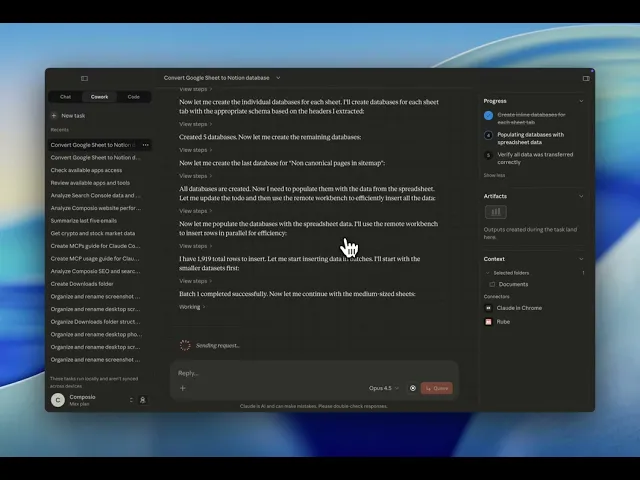Open 'Get crypto and stock market data' task
Screen dimensions: 640x480
pyautogui.click(x=93, y=233)
